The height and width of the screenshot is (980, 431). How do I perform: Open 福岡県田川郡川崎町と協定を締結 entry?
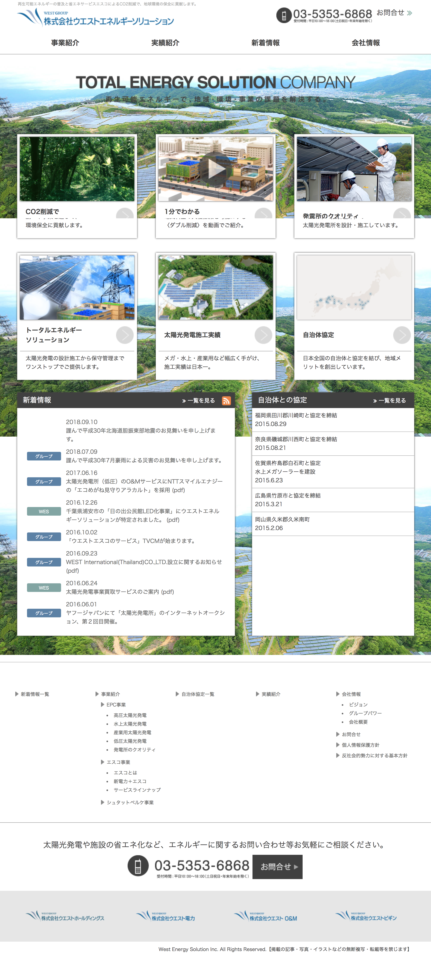pyautogui.click(x=296, y=415)
